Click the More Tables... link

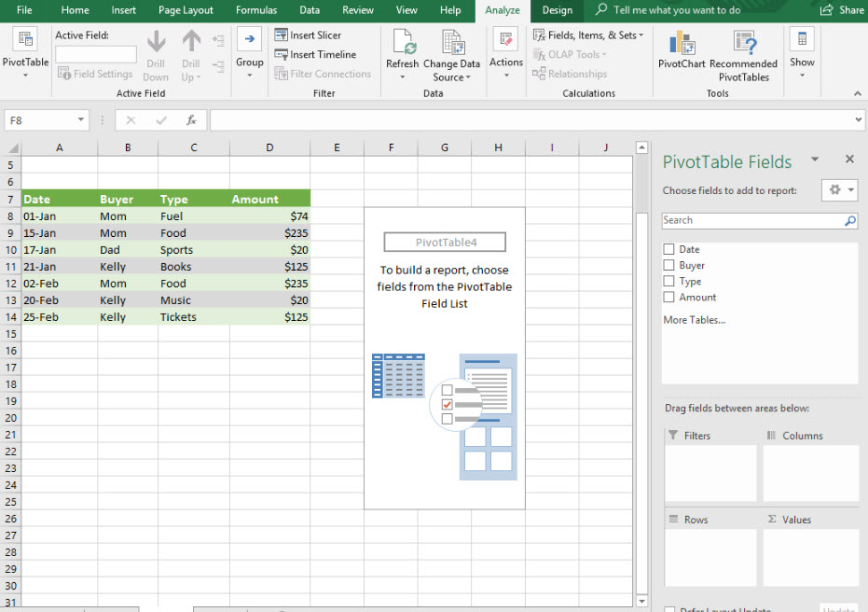694,320
